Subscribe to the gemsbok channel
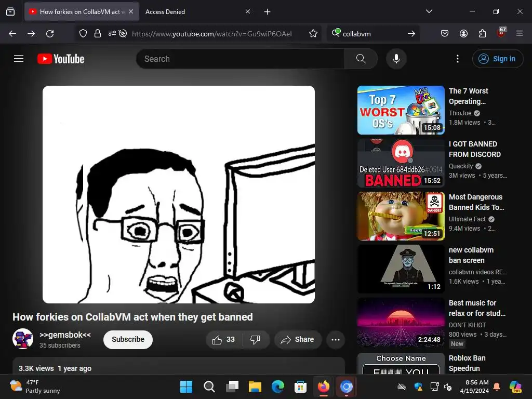 (128, 340)
